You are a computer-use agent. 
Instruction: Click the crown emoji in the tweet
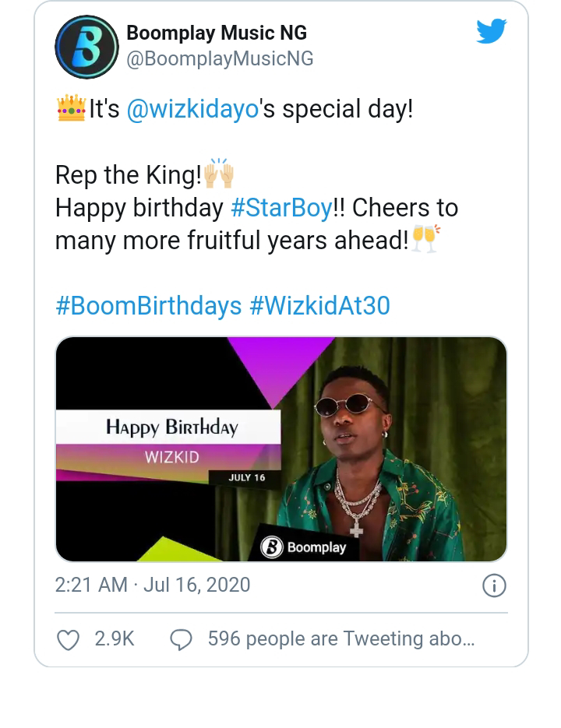pyautogui.click(x=71, y=109)
